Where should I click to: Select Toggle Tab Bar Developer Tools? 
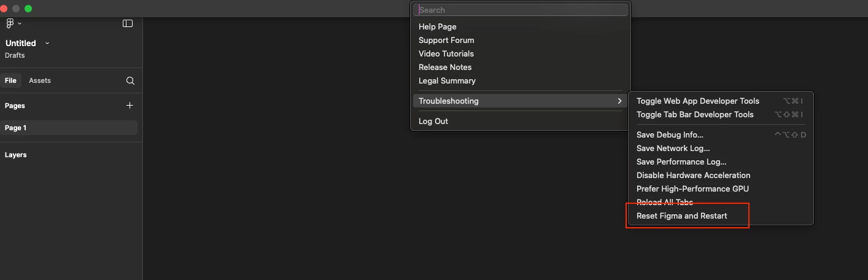pos(721,114)
